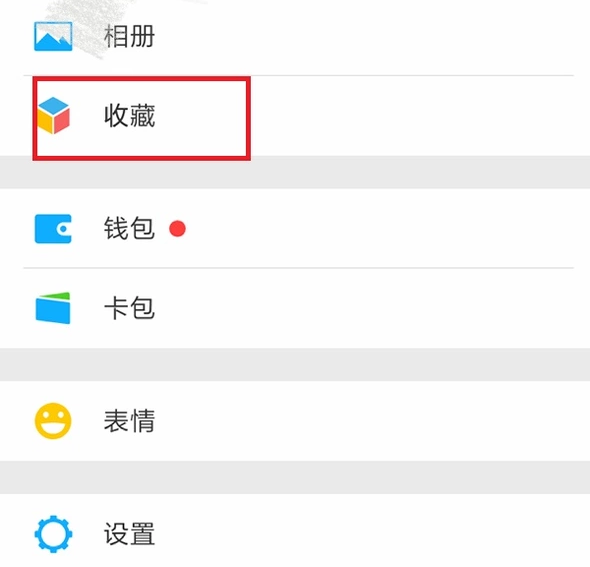Click the 收藏 row outside the red box
Viewport: 590px width, 567px height.
(x=414, y=116)
